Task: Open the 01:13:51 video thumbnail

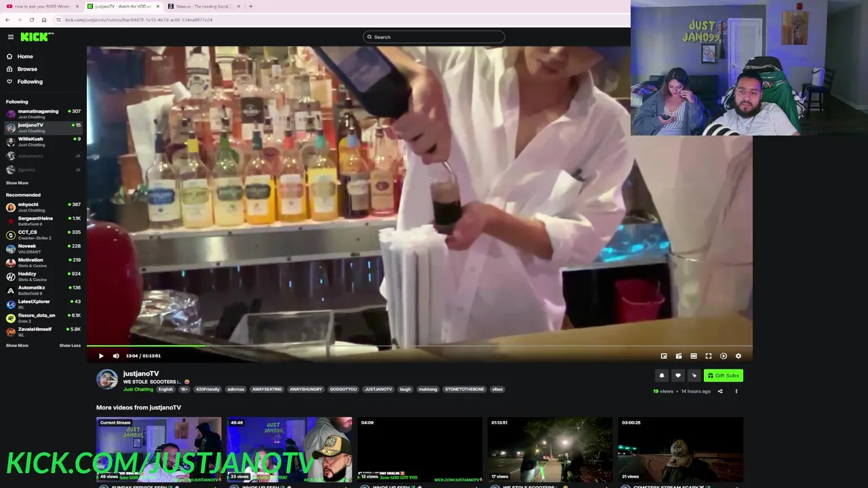Action: pyautogui.click(x=550, y=450)
